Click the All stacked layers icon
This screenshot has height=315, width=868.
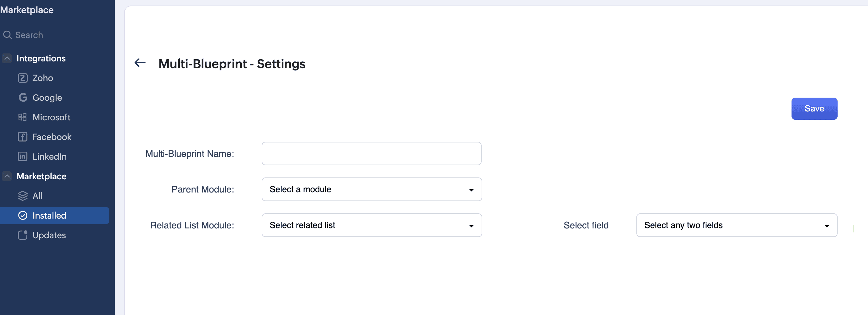[x=23, y=196]
